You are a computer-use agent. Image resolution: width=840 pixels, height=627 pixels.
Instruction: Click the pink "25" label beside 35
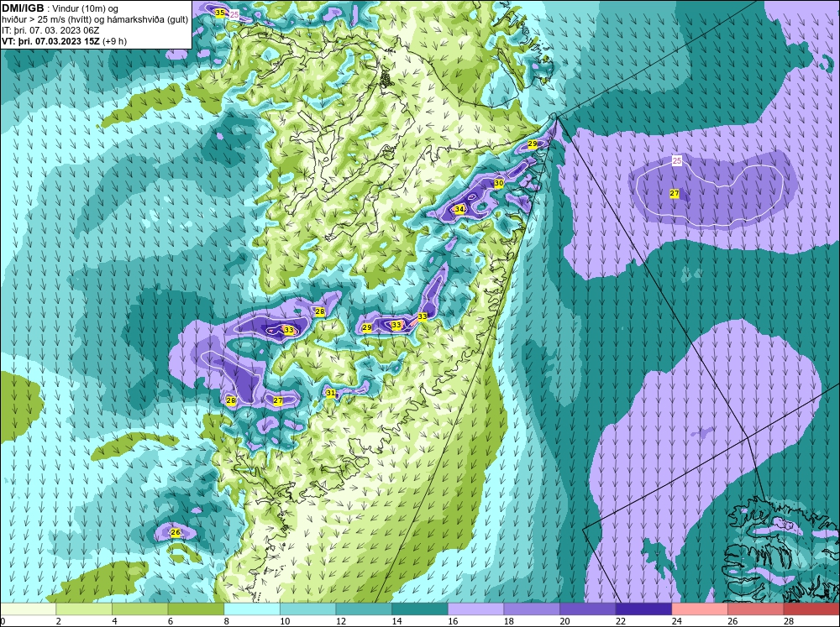234,14
